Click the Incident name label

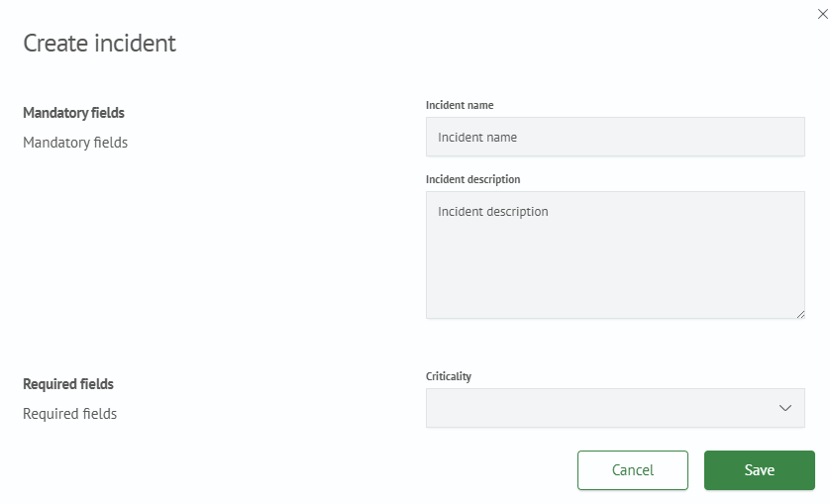pyautogui.click(x=460, y=105)
